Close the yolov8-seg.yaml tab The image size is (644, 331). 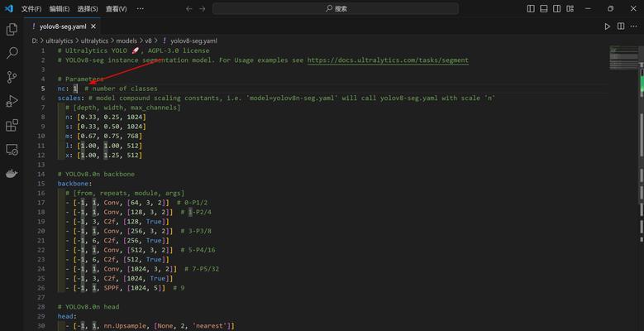click(93, 26)
